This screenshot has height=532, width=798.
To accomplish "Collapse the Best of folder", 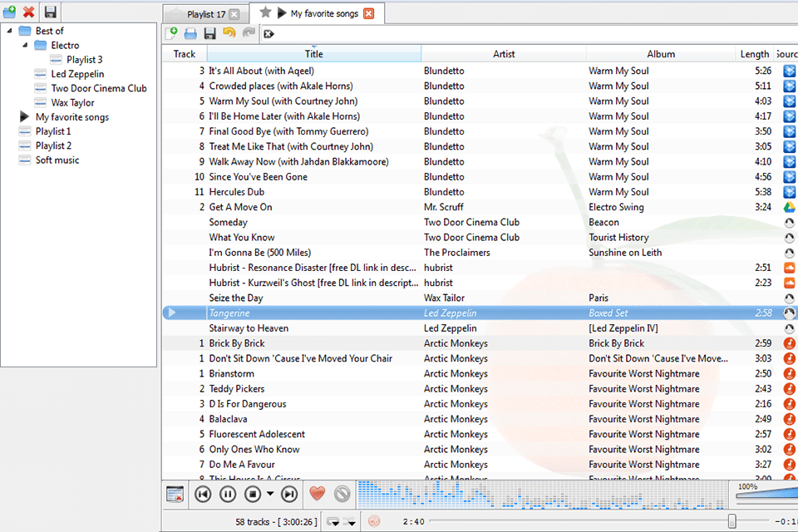I will click(x=8, y=30).
